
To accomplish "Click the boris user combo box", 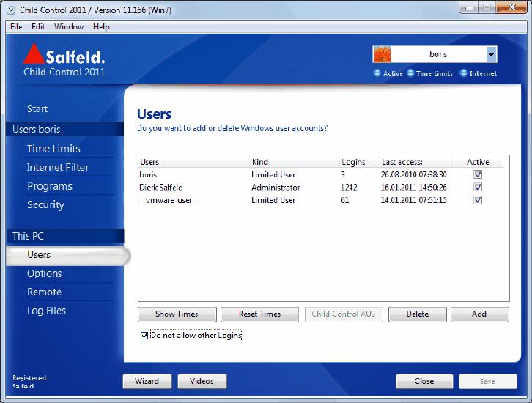I will point(435,54).
